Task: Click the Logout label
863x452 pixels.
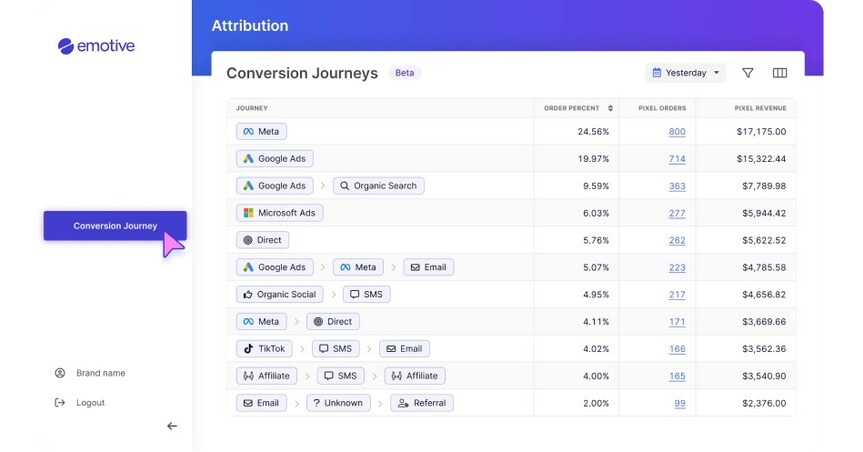Action: [90, 402]
